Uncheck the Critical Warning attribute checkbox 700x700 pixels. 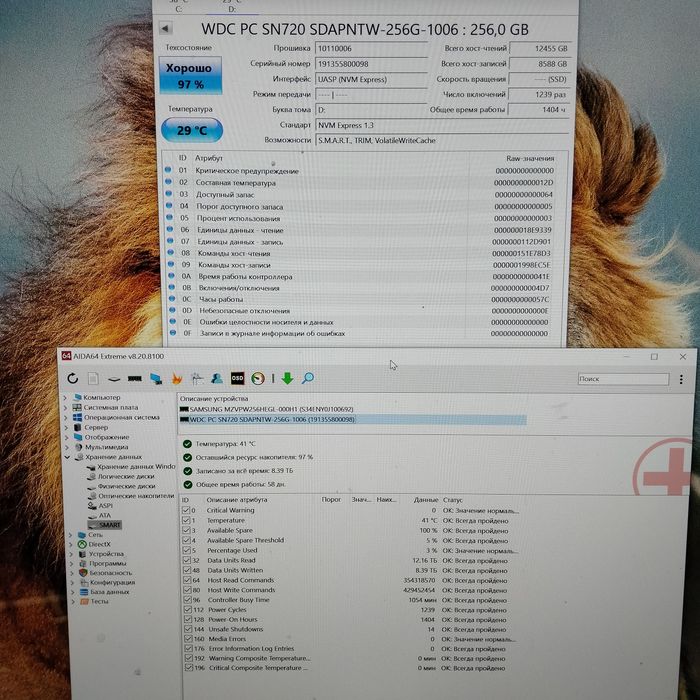(x=186, y=510)
